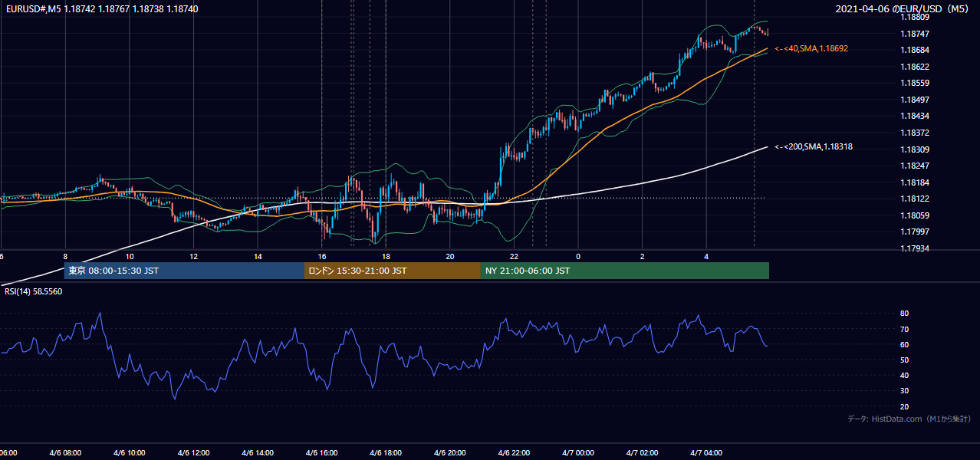
Task: Click price axis value 1.18622
Action: 914,67
